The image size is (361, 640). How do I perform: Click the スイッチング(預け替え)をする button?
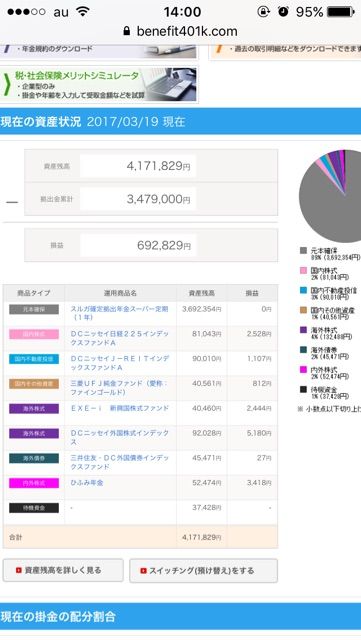pos(203,571)
